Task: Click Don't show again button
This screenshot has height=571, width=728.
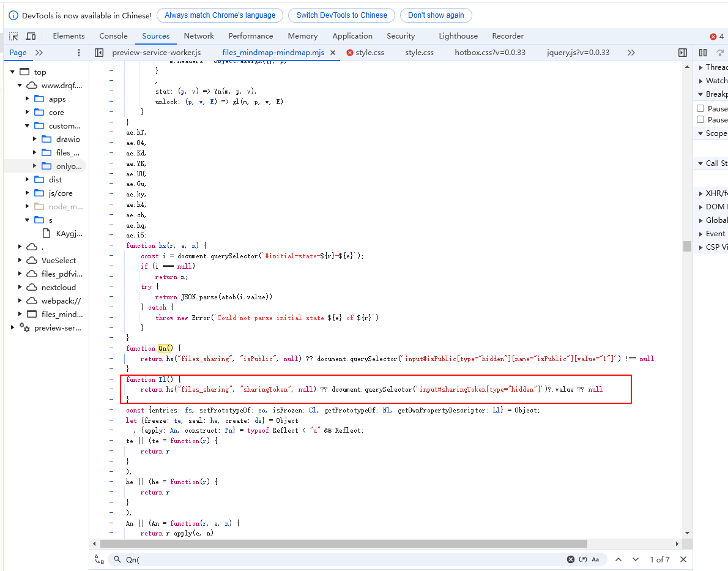Action: (x=436, y=15)
